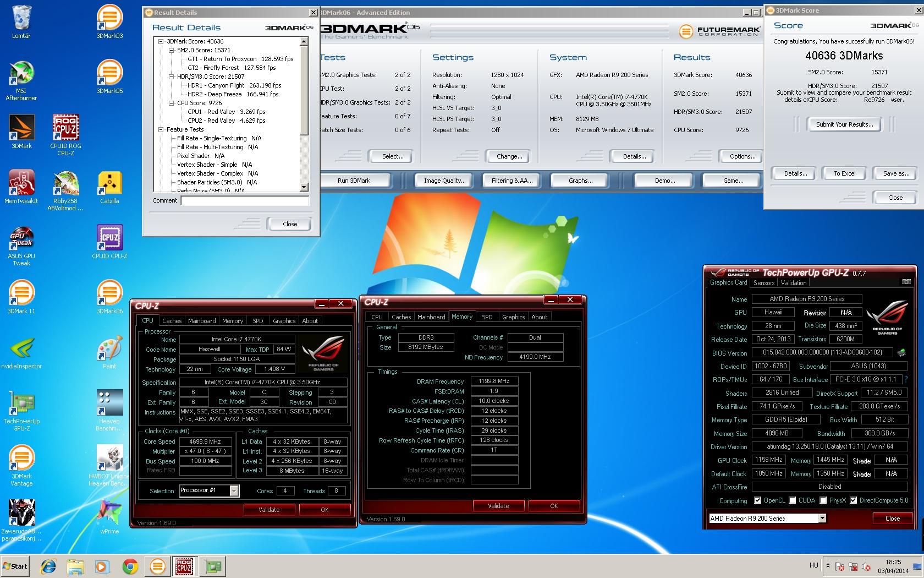
Task: Click Run 3DMark button
Action: click(355, 181)
